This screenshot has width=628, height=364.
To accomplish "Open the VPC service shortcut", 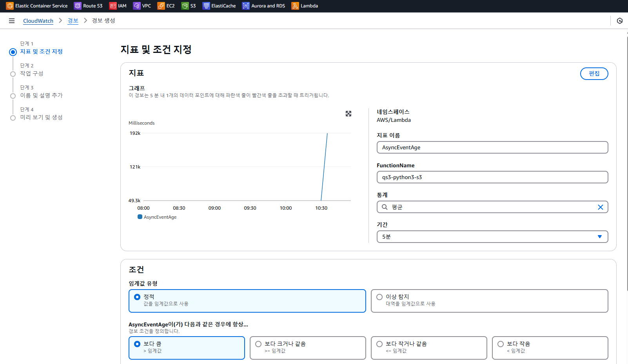I will (x=142, y=6).
